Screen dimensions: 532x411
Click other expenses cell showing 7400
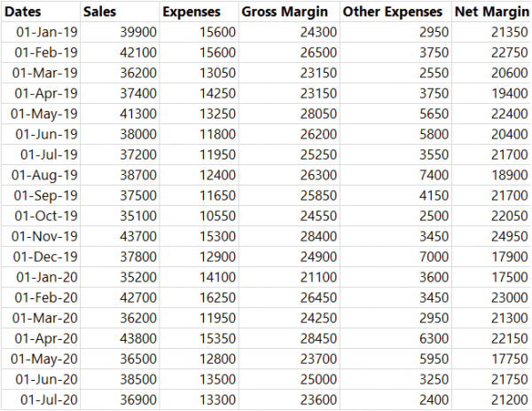click(x=396, y=175)
